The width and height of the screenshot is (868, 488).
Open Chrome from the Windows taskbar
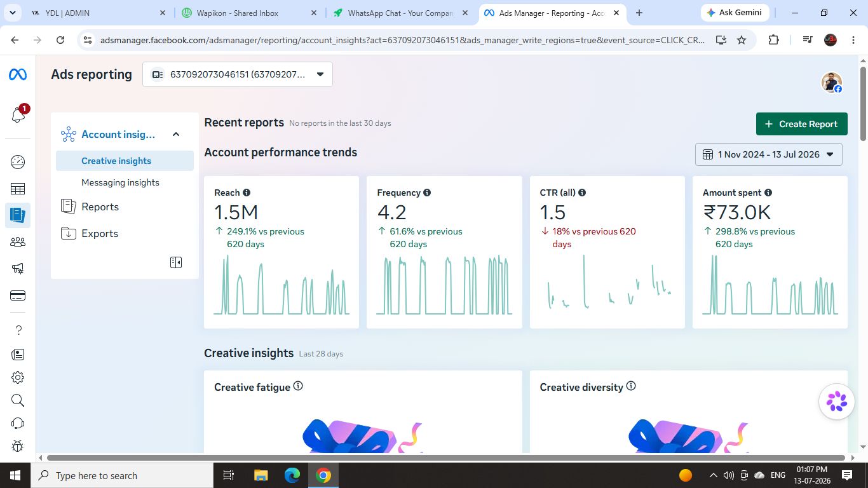(x=323, y=475)
